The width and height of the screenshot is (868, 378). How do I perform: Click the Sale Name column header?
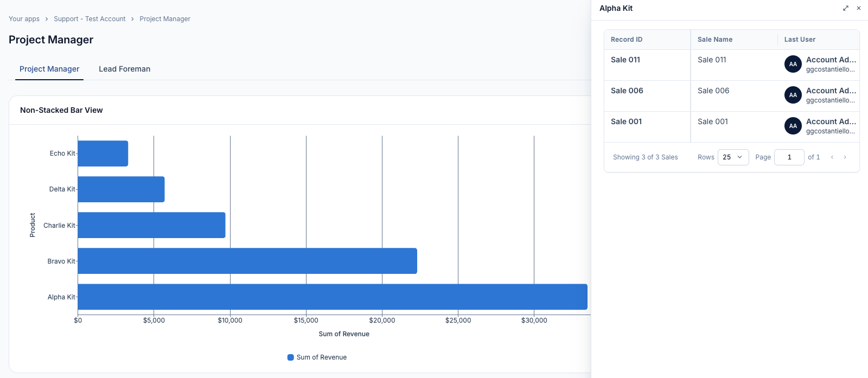point(734,40)
